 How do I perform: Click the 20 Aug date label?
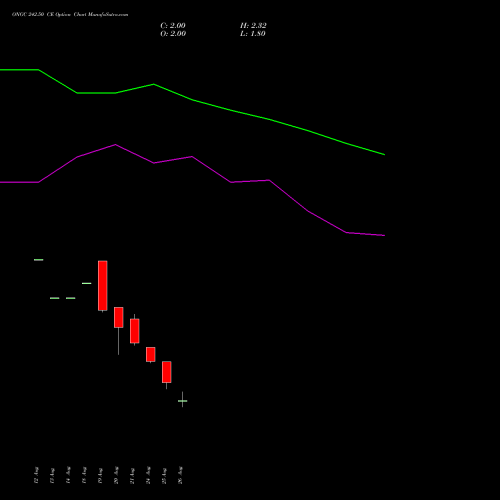116,475
